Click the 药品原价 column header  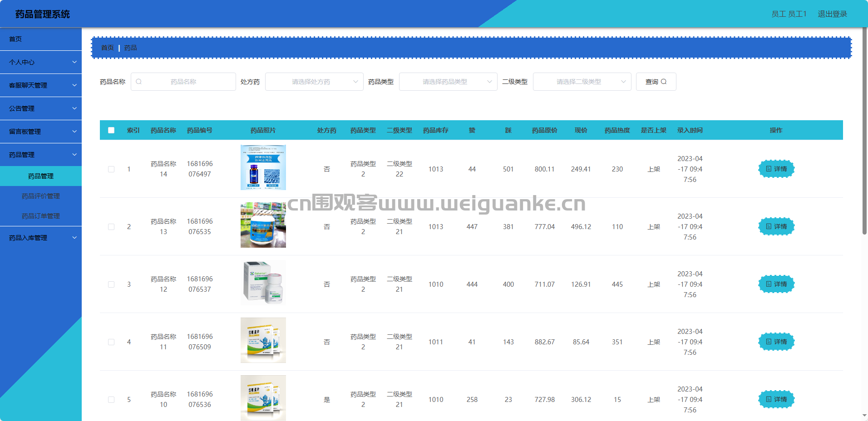(x=545, y=130)
